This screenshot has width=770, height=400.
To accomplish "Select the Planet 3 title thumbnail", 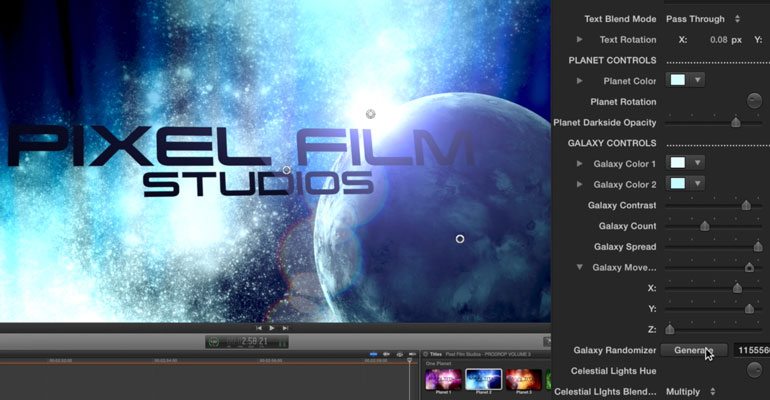I will click(523, 380).
